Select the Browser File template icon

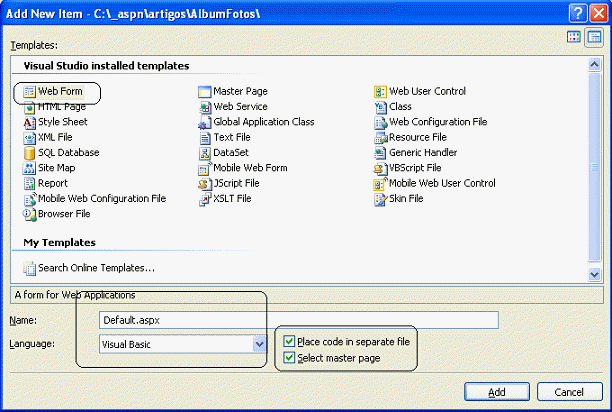(29, 214)
